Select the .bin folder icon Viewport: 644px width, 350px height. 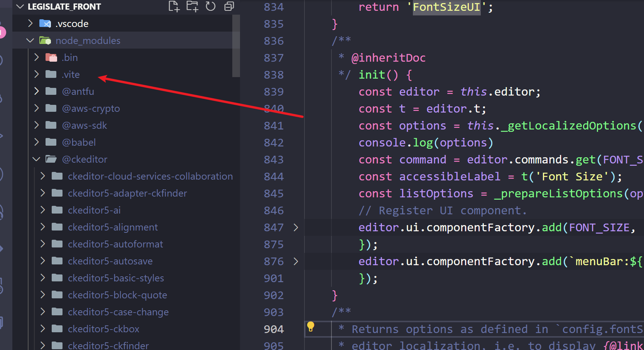(51, 57)
